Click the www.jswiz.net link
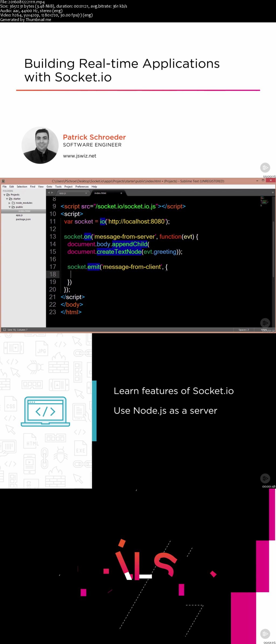This screenshot has height=644, width=276. 80,156
